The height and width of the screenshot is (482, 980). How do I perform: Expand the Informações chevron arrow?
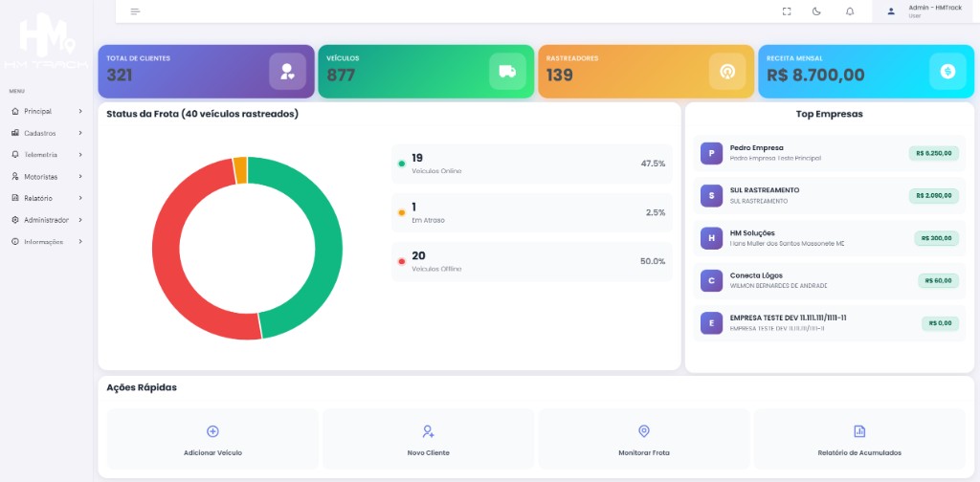(x=80, y=242)
